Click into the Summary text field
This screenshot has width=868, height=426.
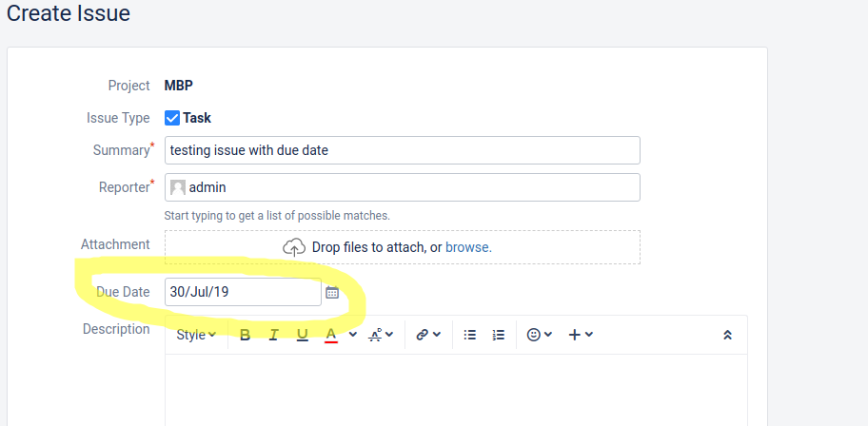tap(403, 150)
